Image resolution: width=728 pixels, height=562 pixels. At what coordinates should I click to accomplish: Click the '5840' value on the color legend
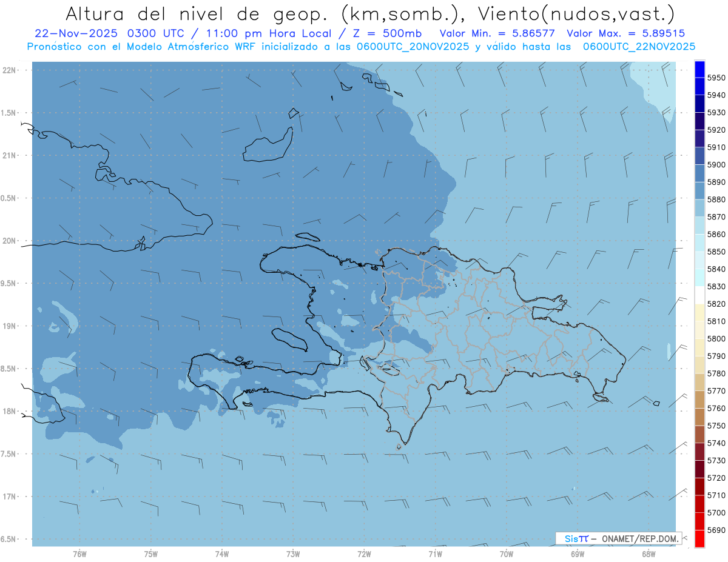(x=715, y=269)
